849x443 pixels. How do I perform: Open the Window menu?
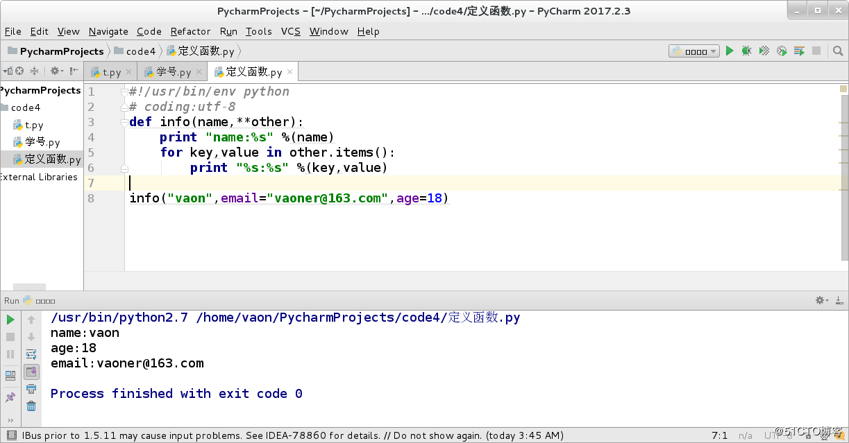click(x=329, y=31)
